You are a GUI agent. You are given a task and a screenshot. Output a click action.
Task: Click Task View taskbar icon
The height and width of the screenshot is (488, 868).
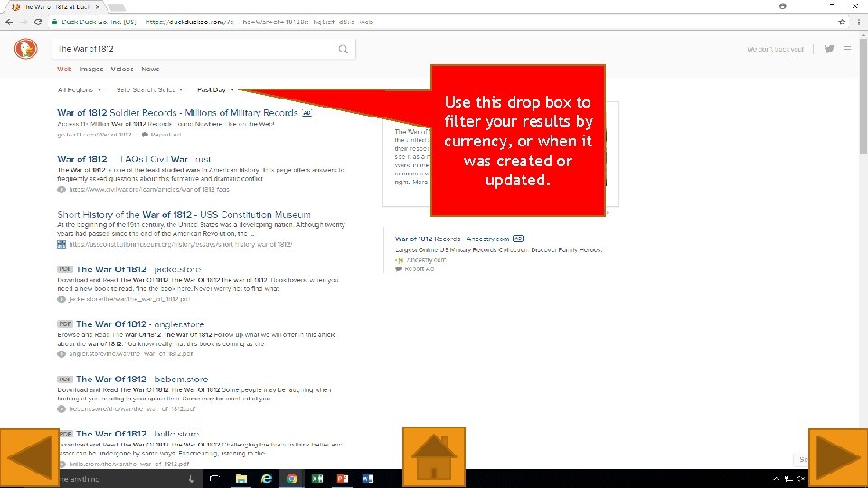pos(215,479)
